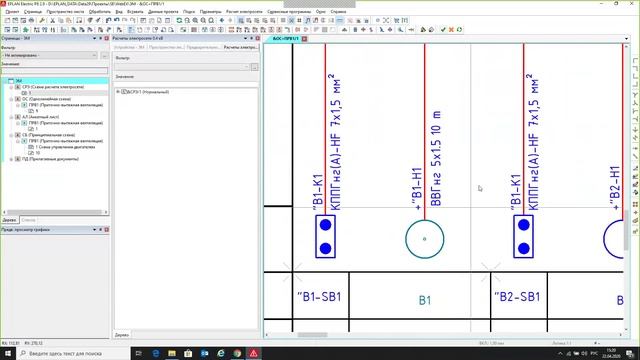Open Microsoft Edge from the taskbar
Viewport: 640px width, 360px height.
pyautogui.click(x=156, y=353)
